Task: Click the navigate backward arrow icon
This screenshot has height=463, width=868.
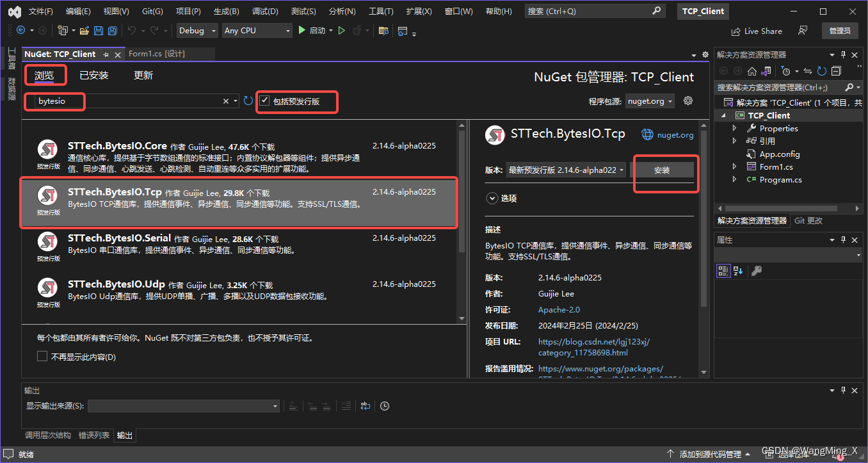Action: pyautogui.click(x=20, y=30)
